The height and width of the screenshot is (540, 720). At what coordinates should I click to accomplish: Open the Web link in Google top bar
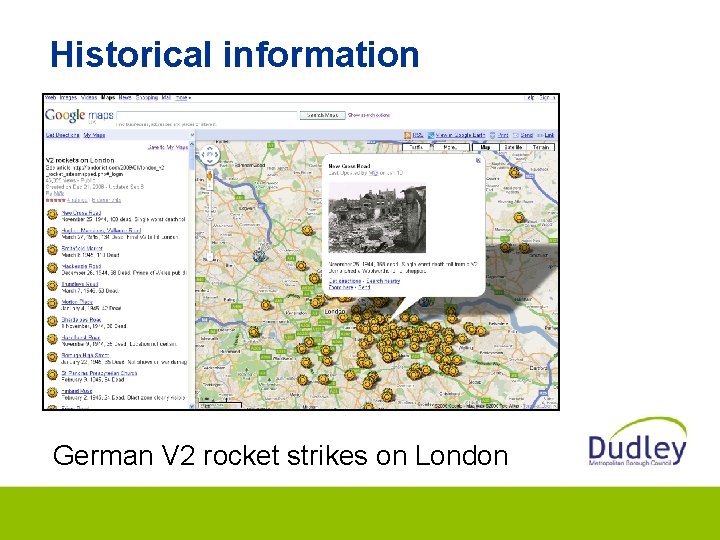(x=51, y=97)
